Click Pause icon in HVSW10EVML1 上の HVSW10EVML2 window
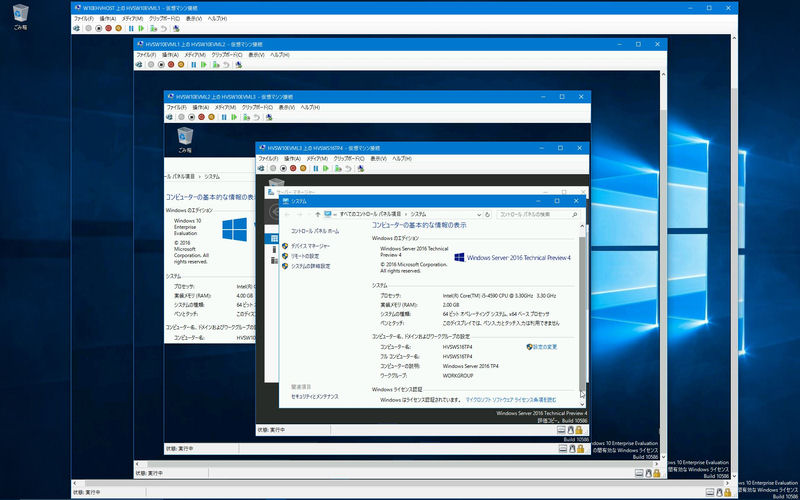The height and width of the screenshot is (500, 800). (193, 65)
